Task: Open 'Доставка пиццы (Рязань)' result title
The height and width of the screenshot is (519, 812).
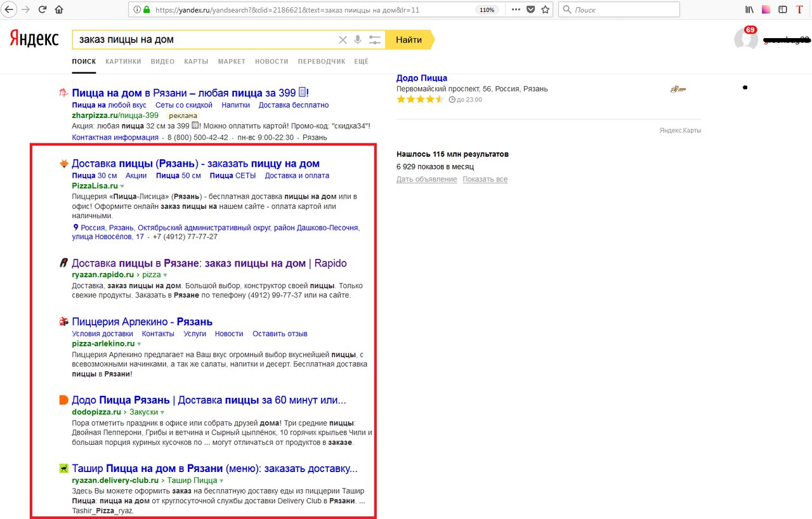Action: (x=195, y=164)
